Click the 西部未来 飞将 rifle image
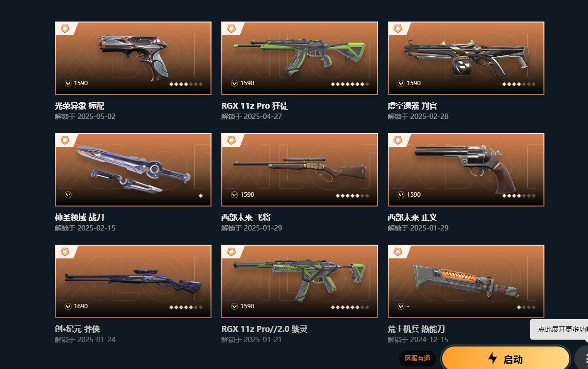 300,170
